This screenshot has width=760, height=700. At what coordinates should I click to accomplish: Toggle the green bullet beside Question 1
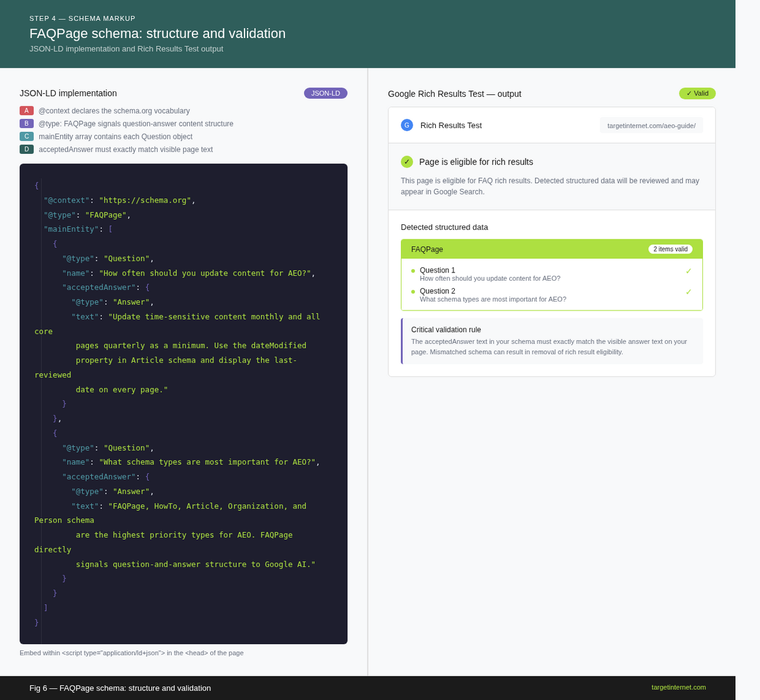point(413,270)
